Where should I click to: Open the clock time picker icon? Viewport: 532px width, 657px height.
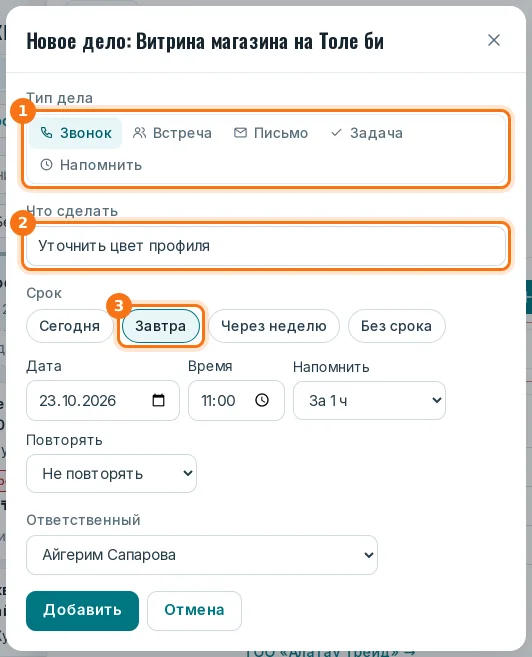click(262, 400)
